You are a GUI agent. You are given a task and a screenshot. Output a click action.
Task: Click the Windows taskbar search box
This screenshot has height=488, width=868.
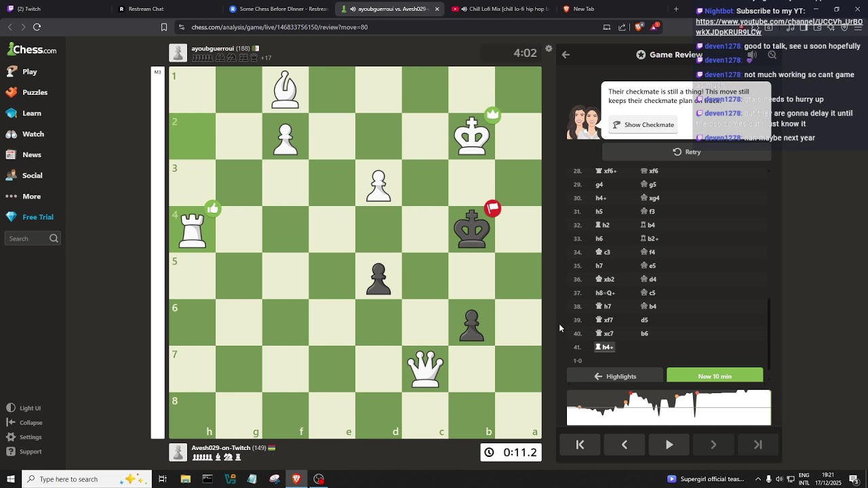[86, 479]
